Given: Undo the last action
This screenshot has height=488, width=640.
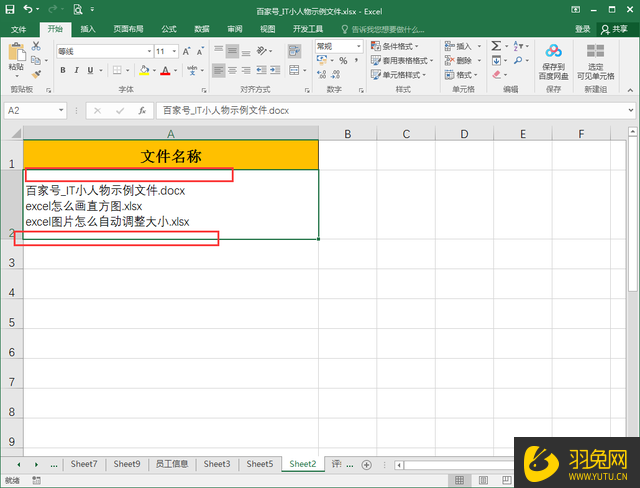Looking at the screenshot, I should (x=27, y=9).
